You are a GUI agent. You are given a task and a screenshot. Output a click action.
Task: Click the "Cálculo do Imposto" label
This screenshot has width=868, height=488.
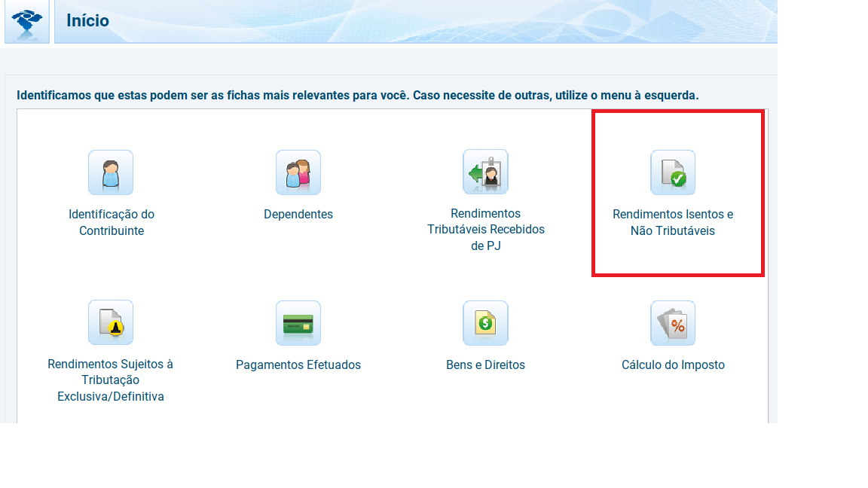point(673,365)
